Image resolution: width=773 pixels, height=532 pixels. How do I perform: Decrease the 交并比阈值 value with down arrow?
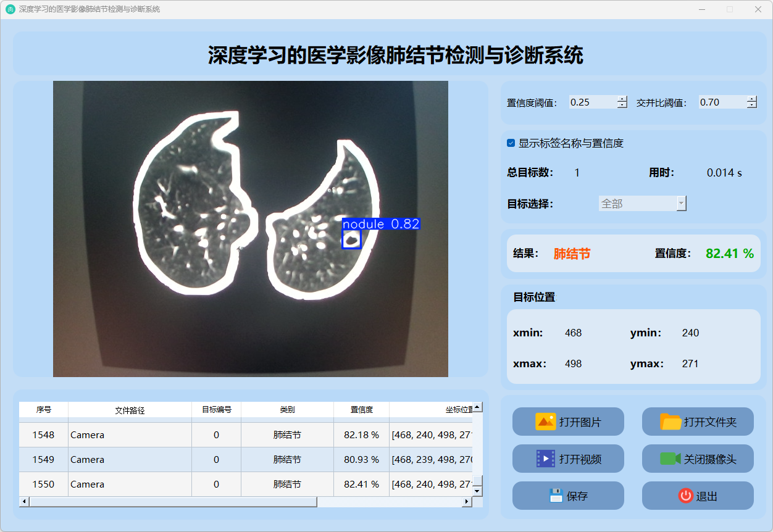[x=751, y=106]
